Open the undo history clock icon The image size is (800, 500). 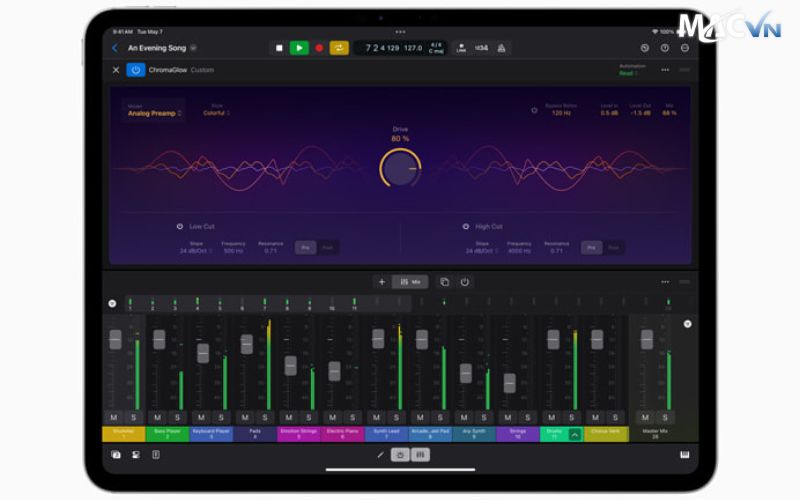coord(645,48)
